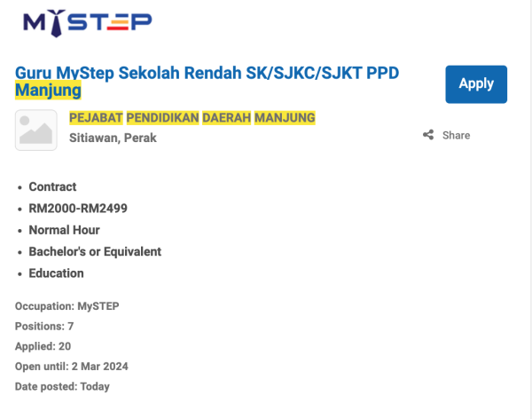This screenshot has height=419, width=532.
Task: Select the Bachelor's or Equivalent requirement
Action: pyautogui.click(x=95, y=251)
